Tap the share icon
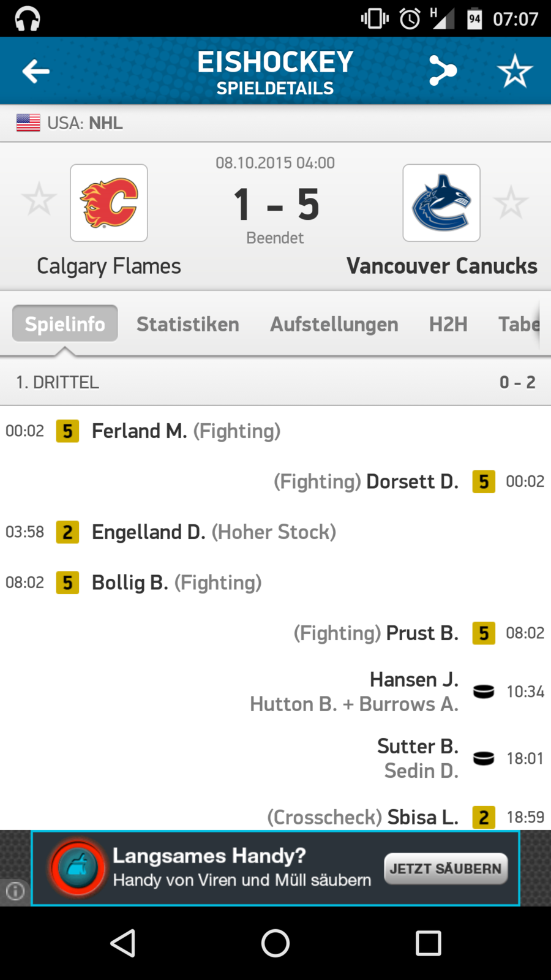The width and height of the screenshot is (551, 980). (443, 71)
